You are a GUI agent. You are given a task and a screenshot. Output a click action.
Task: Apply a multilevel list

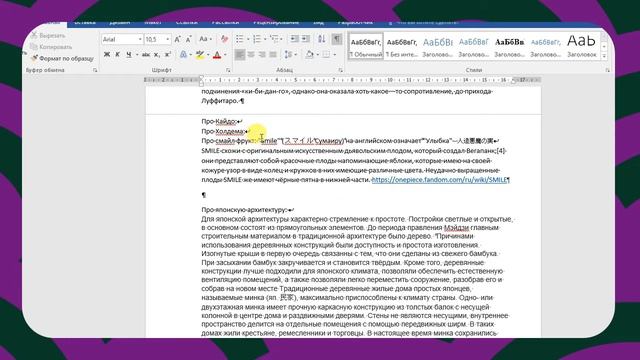click(275, 39)
